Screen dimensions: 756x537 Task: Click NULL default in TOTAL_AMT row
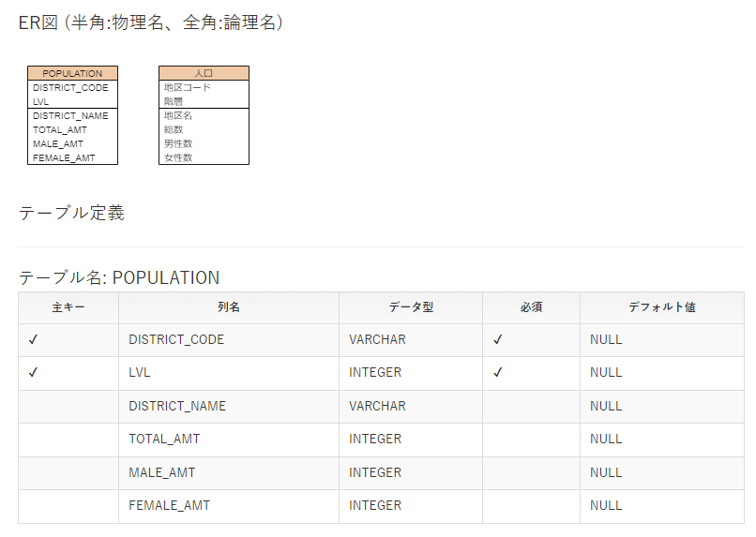point(606,440)
